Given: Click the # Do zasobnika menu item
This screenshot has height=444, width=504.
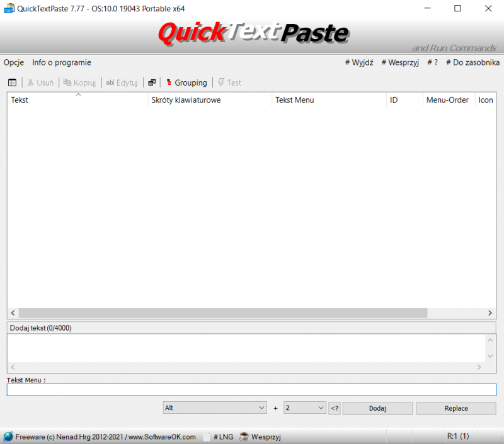Looking at the screenshot, I should coord(472,62).
